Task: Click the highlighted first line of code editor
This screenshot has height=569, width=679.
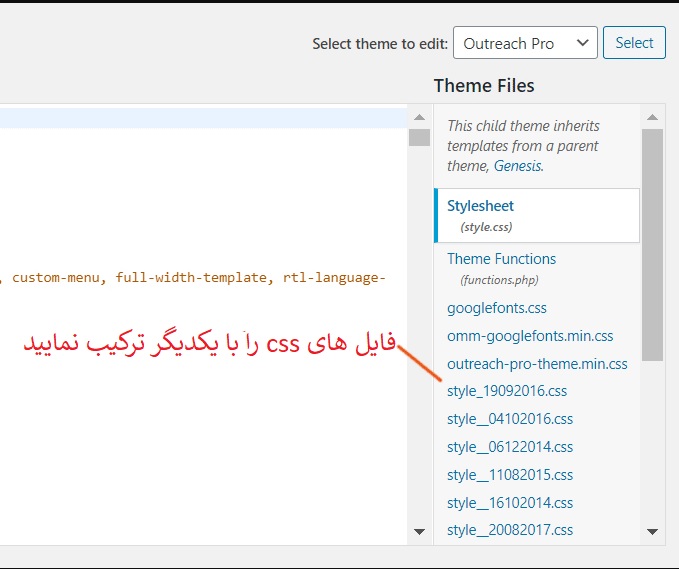Action: (x=204, y=118)
